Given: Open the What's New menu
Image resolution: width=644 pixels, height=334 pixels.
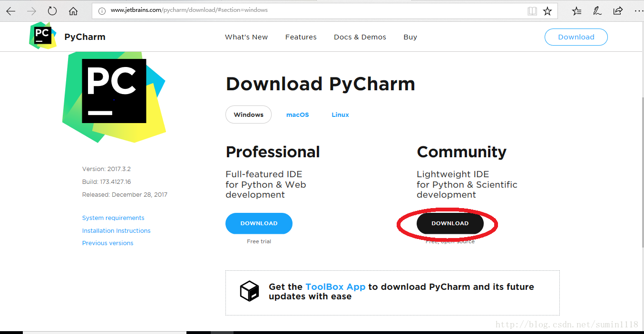Looking at the screenshot, I should (x=246, y=37).
